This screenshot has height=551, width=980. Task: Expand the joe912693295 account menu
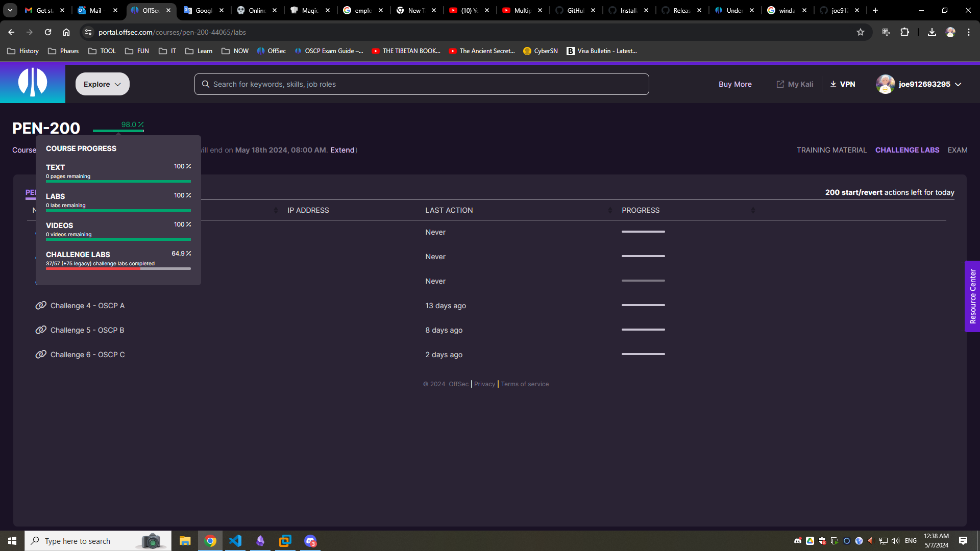click(958, 84)
